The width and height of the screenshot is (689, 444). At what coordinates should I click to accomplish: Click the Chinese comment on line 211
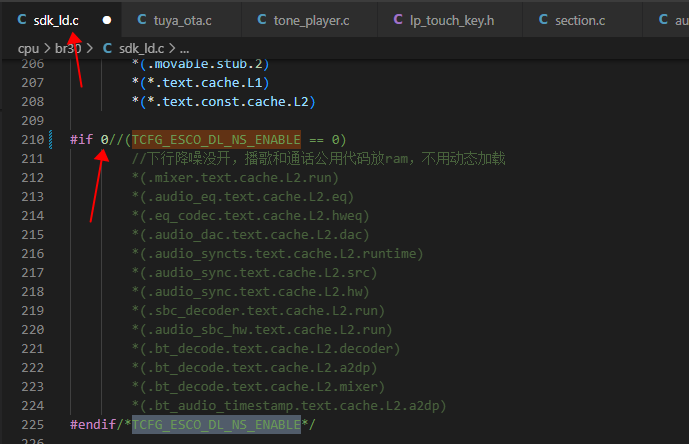click(x=319, y=158)
